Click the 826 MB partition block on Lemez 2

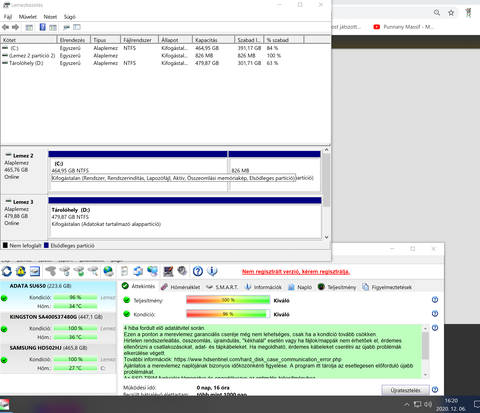coord(274,171)
